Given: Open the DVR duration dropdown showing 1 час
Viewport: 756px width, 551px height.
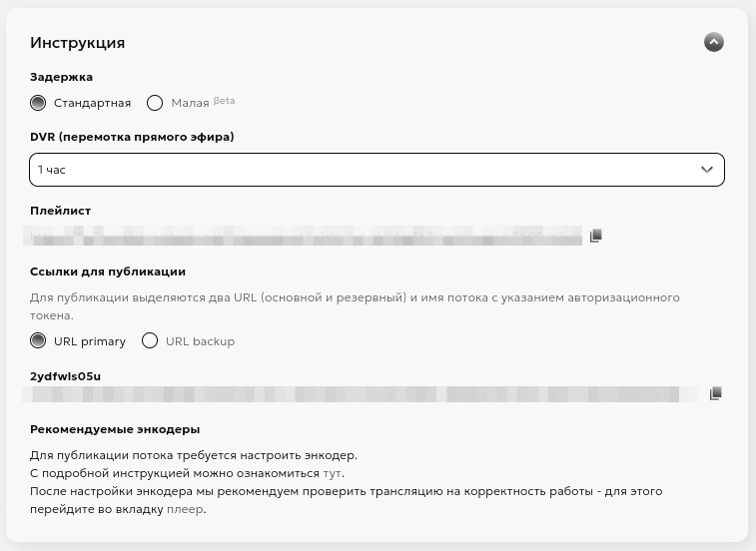Looking at the screenshot, I should pyautogui.click(x=360, y=170).
